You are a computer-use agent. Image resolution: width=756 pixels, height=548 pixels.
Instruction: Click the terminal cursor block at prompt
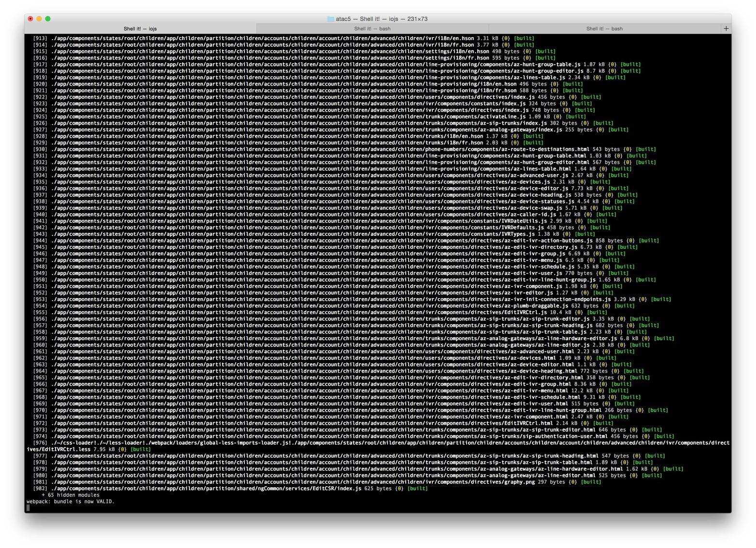[28, 508]
